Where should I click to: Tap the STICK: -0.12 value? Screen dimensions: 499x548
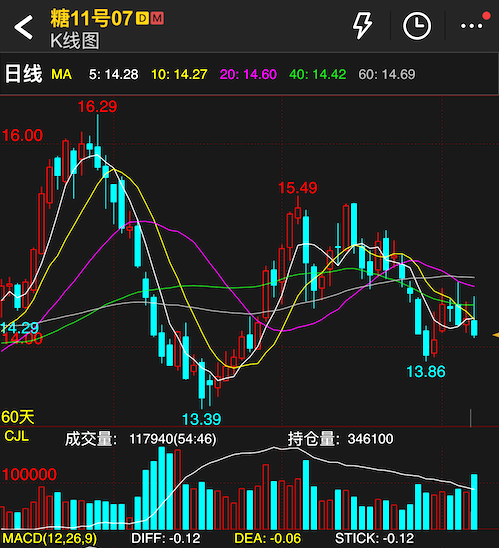pyautogui.click(x=374, y=538)
